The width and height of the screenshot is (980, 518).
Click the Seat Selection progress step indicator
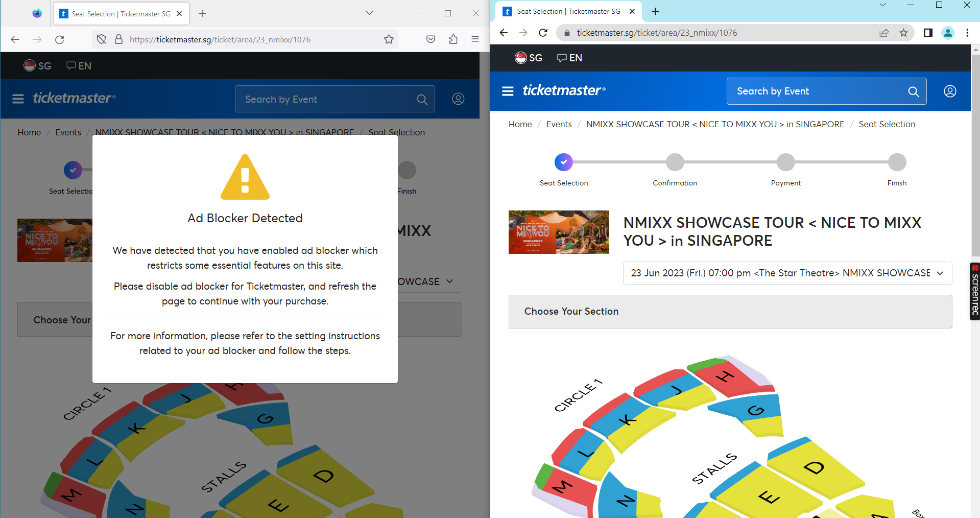point(563,162)
